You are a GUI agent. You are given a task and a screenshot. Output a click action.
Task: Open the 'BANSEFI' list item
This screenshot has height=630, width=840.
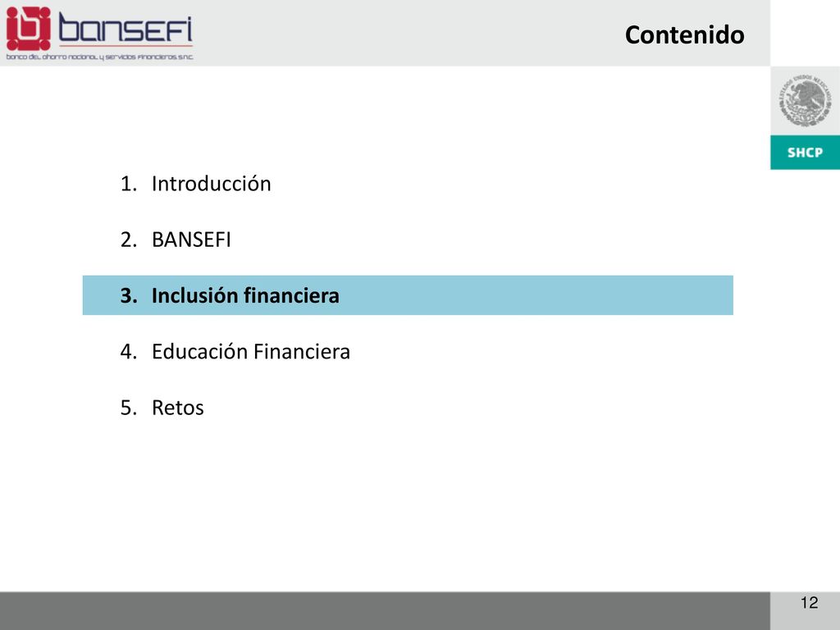(x=191, y=240)
